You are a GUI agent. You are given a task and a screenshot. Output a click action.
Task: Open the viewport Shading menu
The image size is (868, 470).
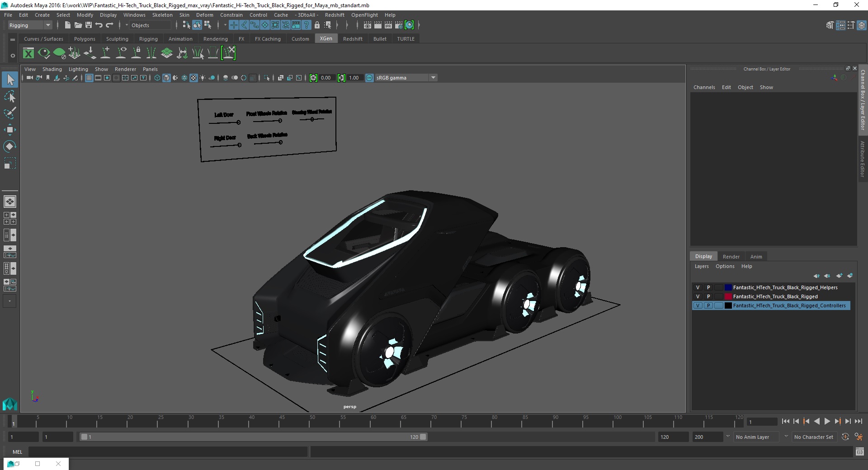(x=52, y=69)
